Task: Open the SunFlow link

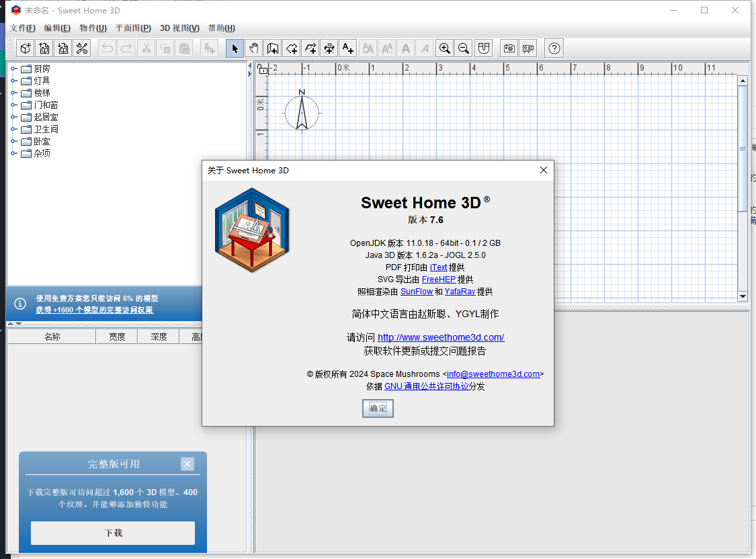Action: [x=417, y=291]
